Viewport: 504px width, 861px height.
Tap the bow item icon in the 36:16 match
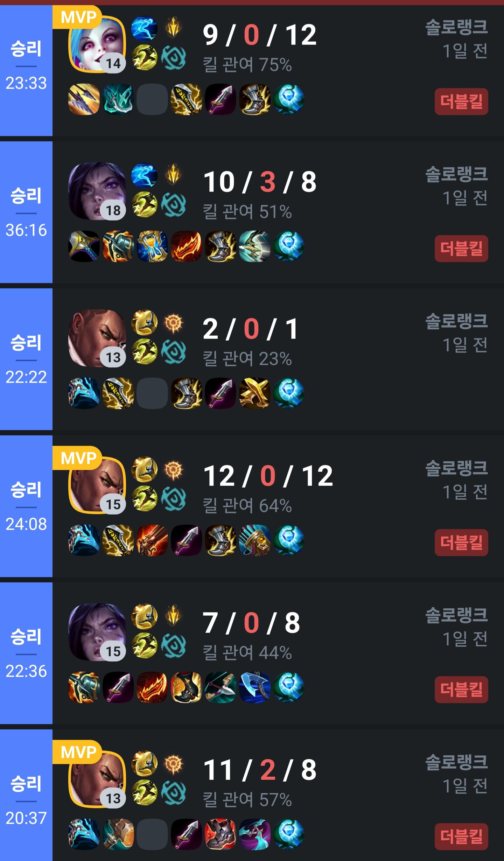254,246
